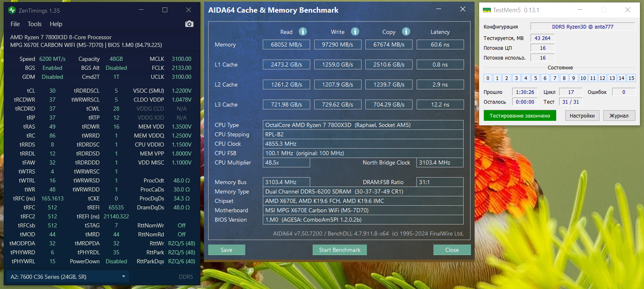Open Tools menu in ZenTimings
Viewport: 644px width, 289px height.
pos(35,24)
